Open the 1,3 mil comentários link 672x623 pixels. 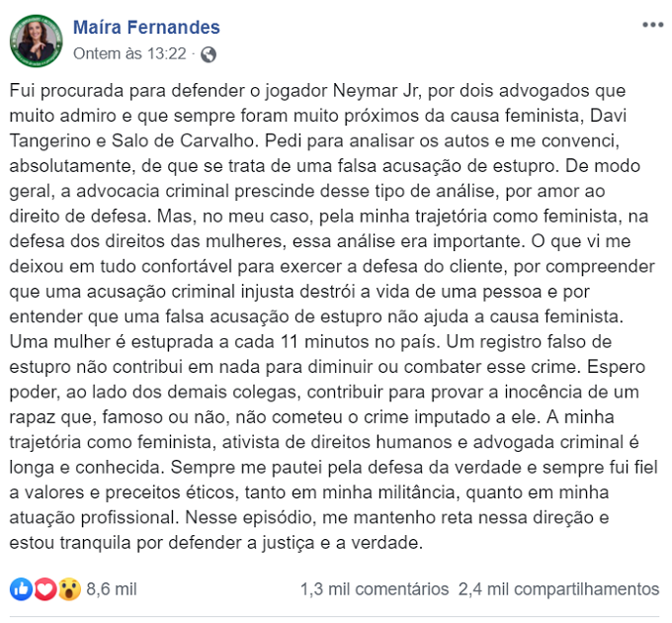coord(375,589)
